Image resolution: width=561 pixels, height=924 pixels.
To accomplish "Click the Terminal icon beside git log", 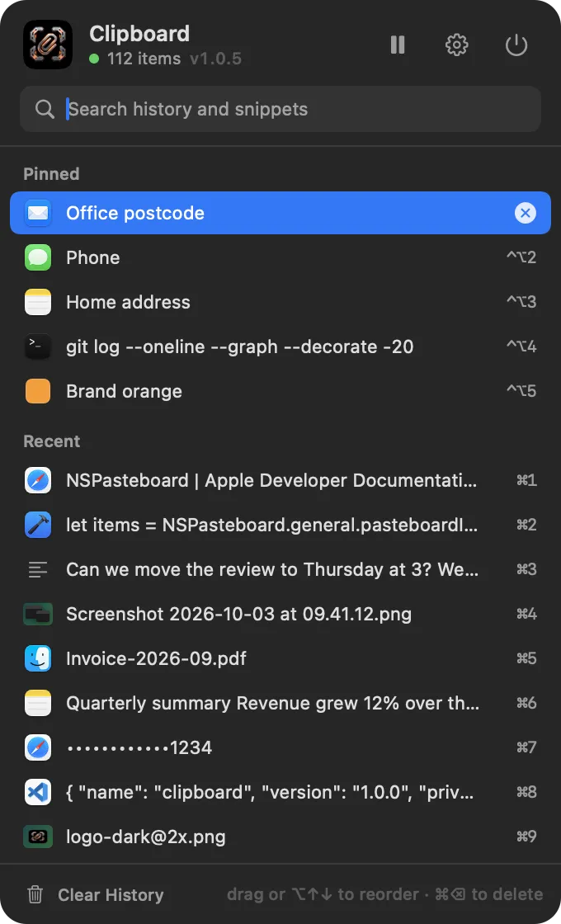I will [38, 346].
